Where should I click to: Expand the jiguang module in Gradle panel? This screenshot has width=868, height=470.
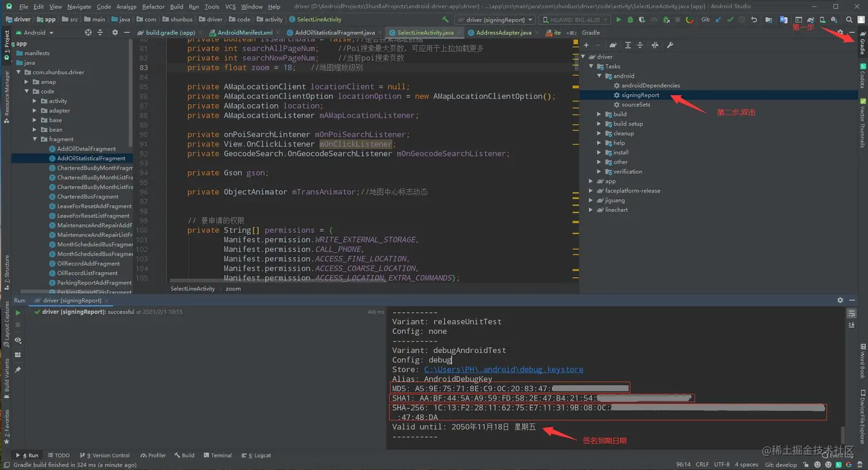591,201
